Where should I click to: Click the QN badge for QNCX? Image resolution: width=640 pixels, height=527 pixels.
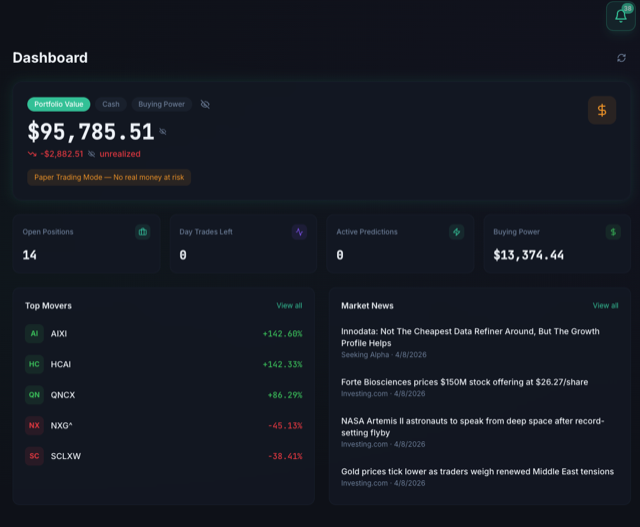coord(34,395)
